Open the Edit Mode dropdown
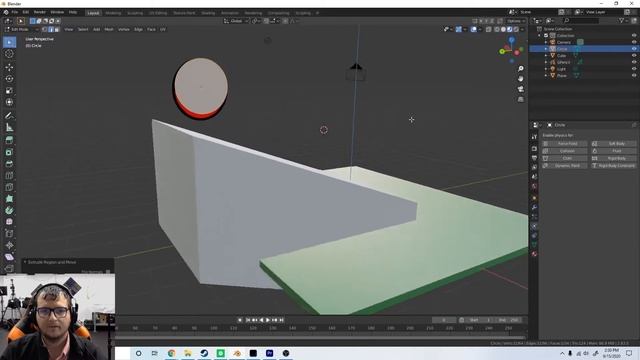Screen dimensions: 640x360 click(x=21, y=29)
